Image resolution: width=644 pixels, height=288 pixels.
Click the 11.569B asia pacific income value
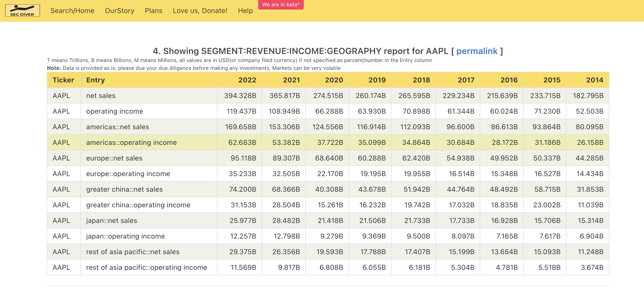[243, 267]
